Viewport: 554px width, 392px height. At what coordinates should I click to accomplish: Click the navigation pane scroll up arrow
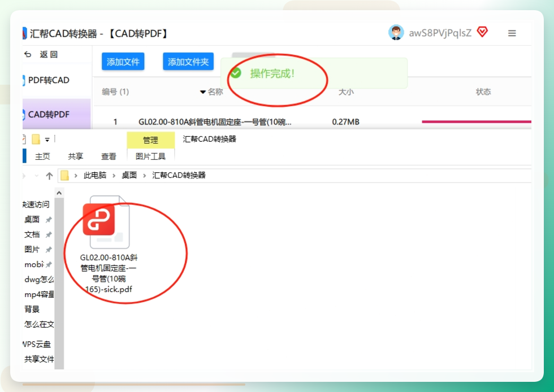coord(59,193)
